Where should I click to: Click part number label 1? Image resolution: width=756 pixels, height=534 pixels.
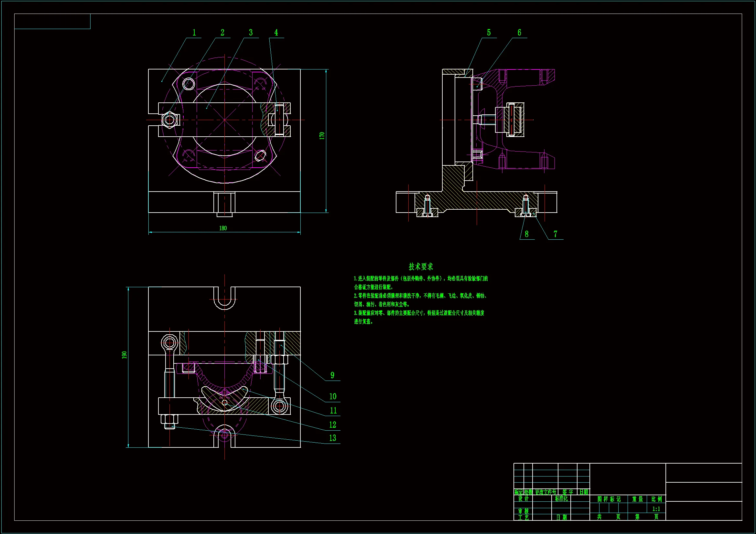pos(194,33)
